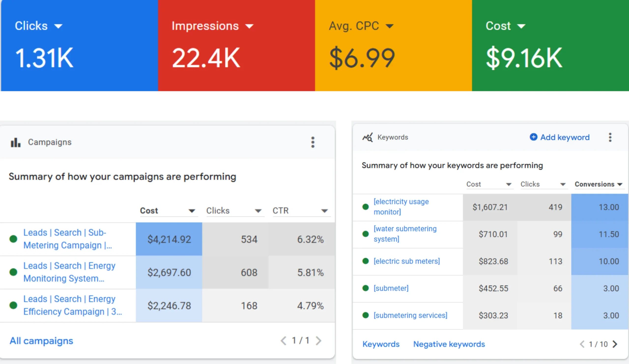Switch to Negative keywords tab
The height and width of the screenshot is (364, 629).
(449, 344)
